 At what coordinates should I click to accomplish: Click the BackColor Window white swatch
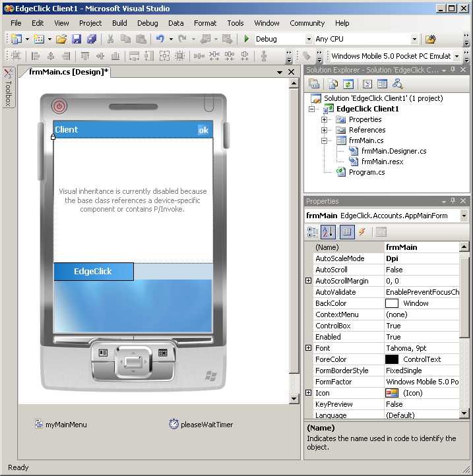(392, 303)
